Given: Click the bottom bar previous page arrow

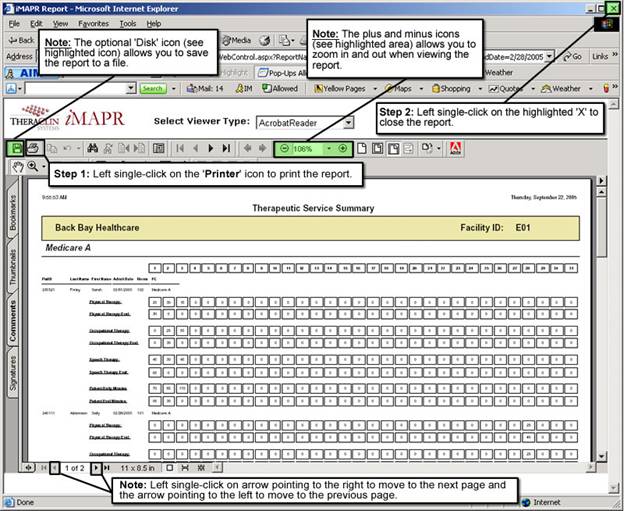Looking at the screenshot, I should 55,468.
